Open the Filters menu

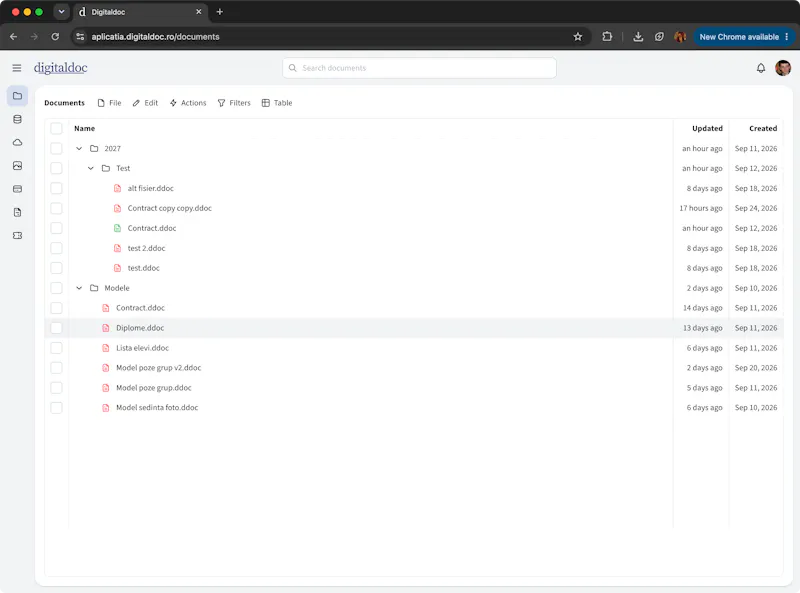pyautogui.click(x=234, y=103)
